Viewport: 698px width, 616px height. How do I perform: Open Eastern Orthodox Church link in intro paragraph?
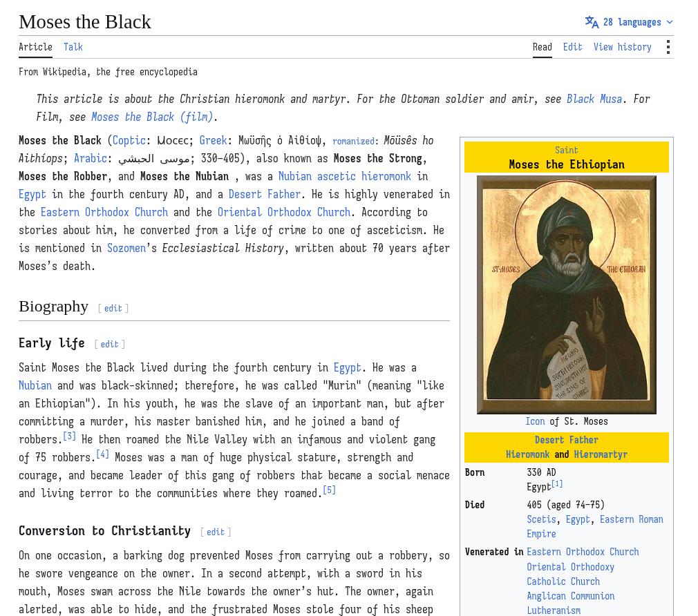tap(104, 212)
